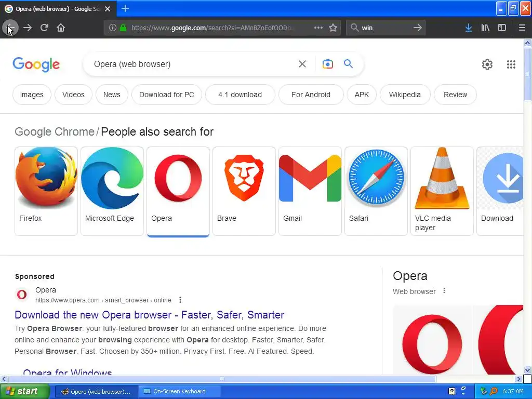Select the Download for PC filter
The height and width of the screenshot is (399, 532).
[x=167, y=95]
